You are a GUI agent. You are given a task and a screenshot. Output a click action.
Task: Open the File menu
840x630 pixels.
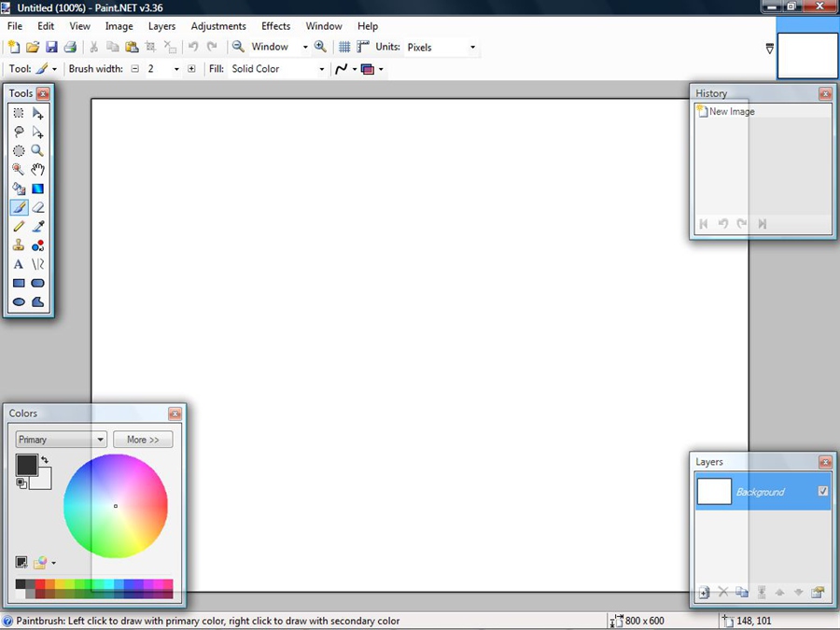click(x=14, y=26)
